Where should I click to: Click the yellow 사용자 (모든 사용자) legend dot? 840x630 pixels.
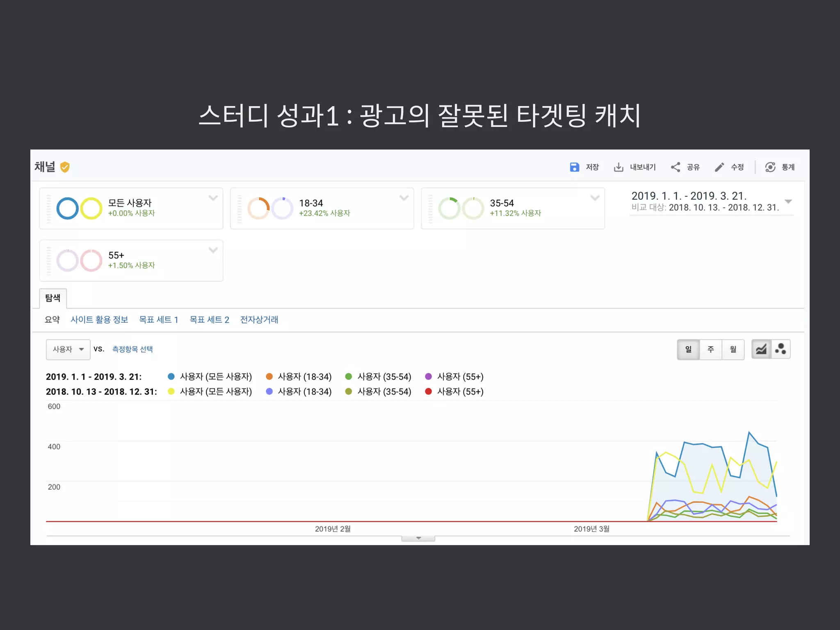point(171,391)
